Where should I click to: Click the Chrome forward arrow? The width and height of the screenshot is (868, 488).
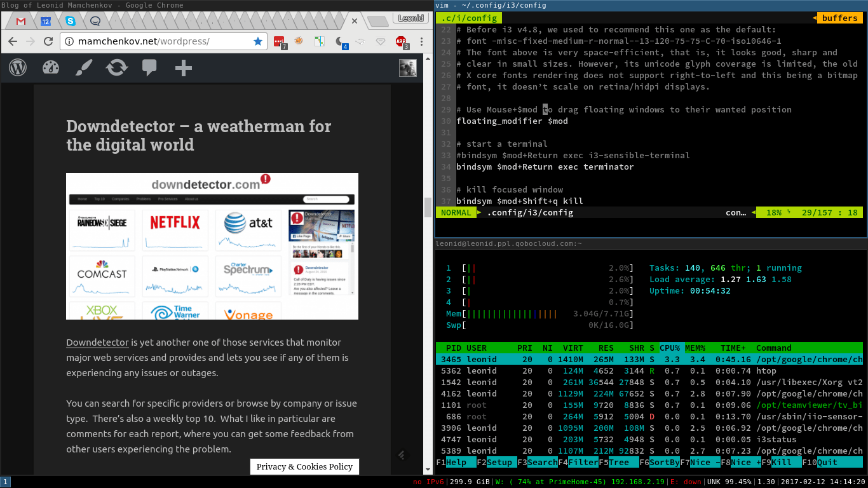pyautogui.click(x=31, y=41)
